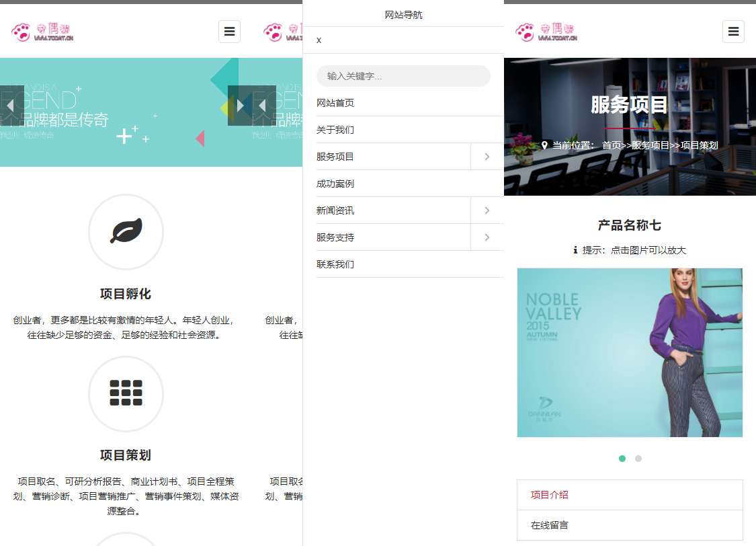756x546 pixels.
Task: Select 新闻资讯 in navigation menu
Action: tap(393, 210)
